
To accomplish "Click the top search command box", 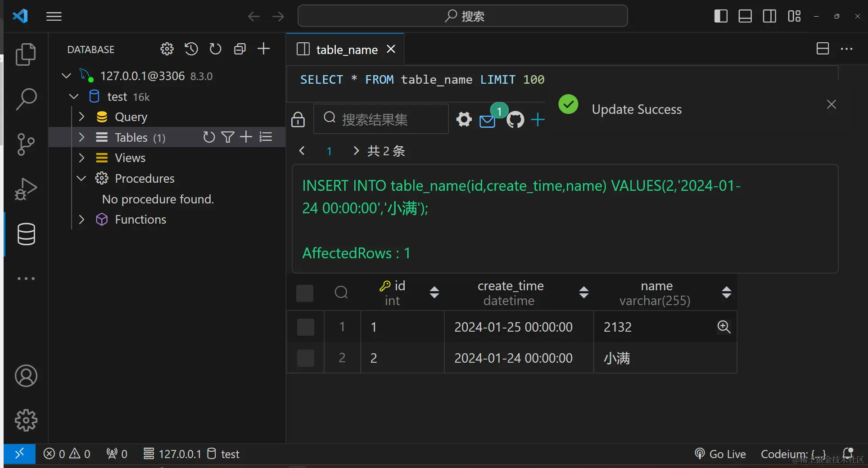I will pyautogui.click(x=463, y=16).
